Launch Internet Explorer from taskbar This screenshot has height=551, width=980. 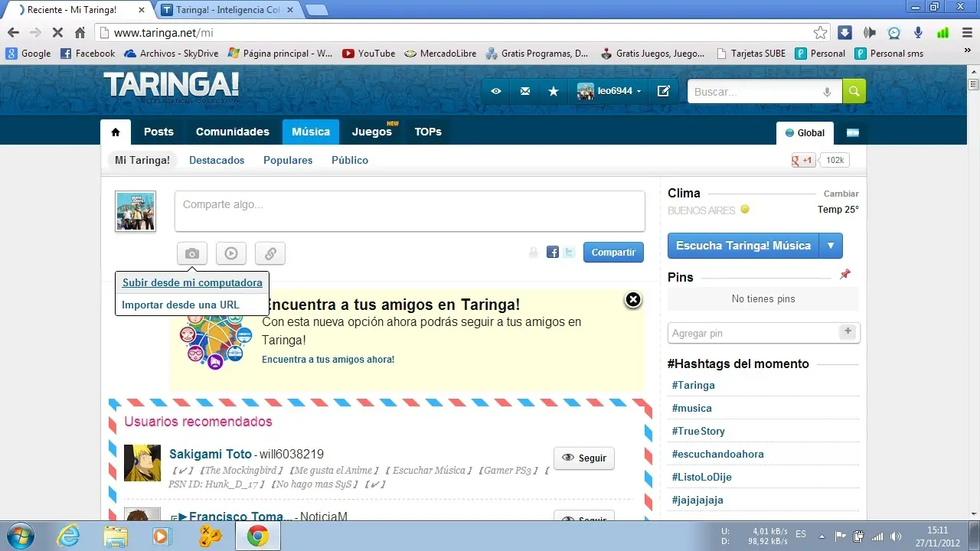[x=69, y=536]
